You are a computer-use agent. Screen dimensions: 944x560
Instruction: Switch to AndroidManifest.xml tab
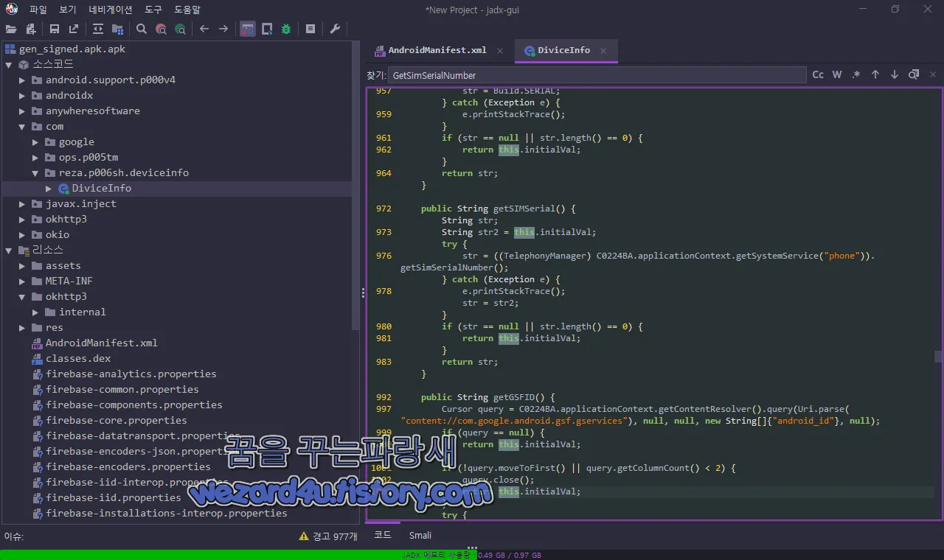tap(437, 50)
